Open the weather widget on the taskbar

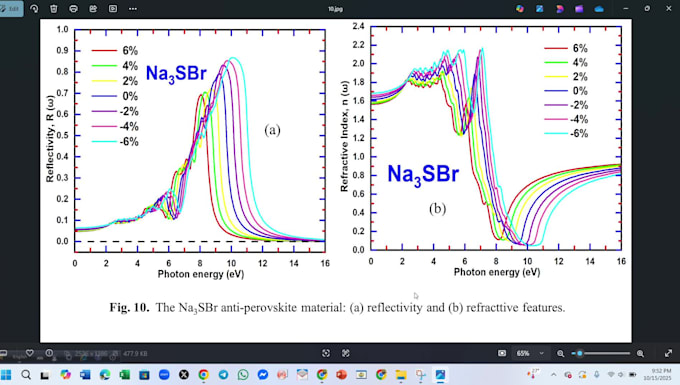tap(533, 374)
